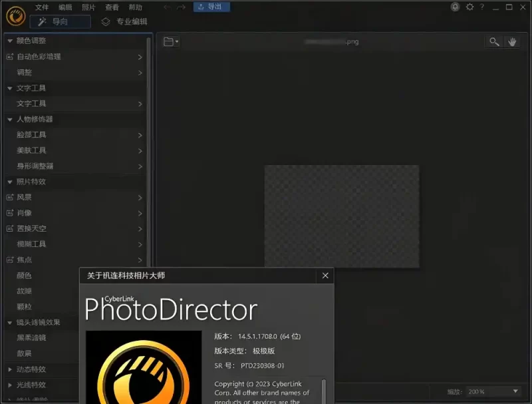This screenshot has height=404, width=532.
Task: Collapse the 照片特效 section
Action: (10, 182)
